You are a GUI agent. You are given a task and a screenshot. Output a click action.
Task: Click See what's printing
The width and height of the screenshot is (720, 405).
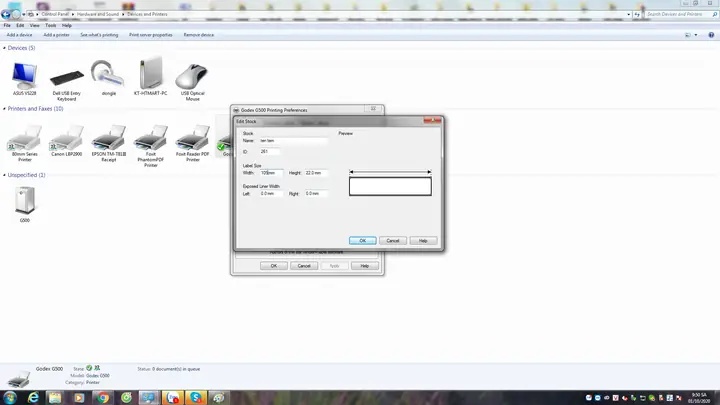[x=99, y=35]
